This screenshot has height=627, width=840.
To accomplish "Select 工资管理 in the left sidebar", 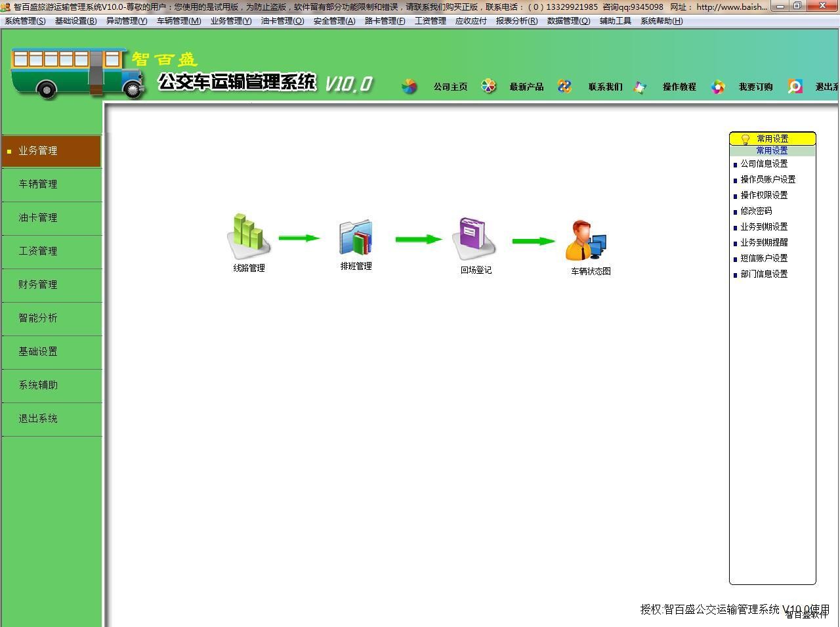I will [51, 251].
